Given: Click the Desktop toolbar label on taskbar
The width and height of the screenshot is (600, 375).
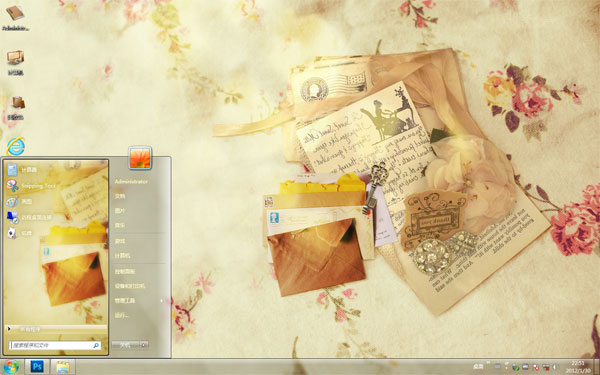Looking at the screenshot, I should [x=478, y=367].
